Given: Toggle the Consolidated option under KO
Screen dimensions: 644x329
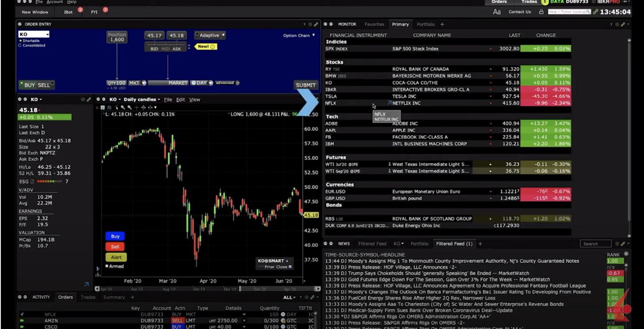Looking at the screenshot, I should point(20,45).
